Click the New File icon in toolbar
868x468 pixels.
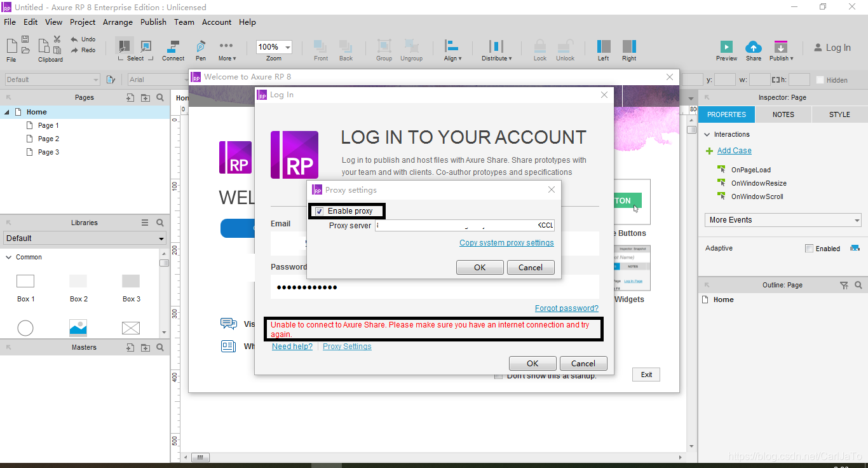[11, 46]
